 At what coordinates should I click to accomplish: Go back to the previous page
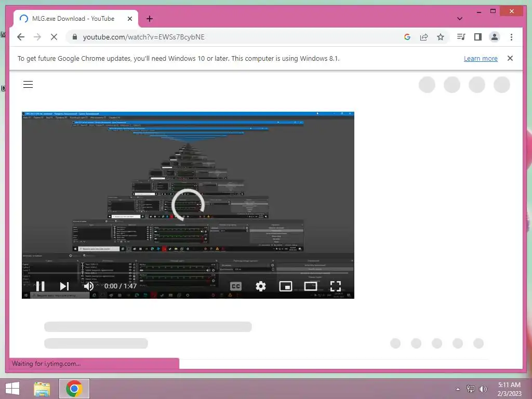pos(21,37)
